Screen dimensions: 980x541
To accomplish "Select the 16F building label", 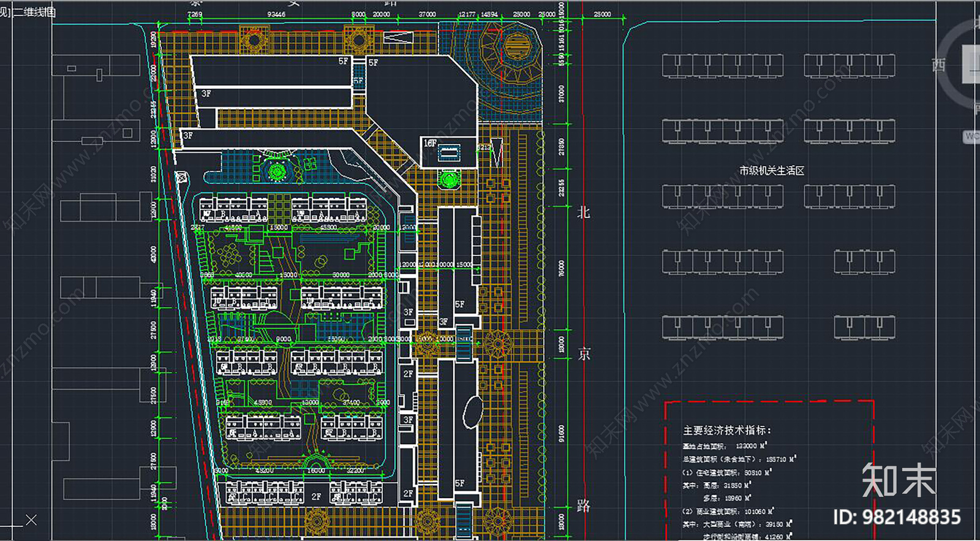I will tap(430, 143).
